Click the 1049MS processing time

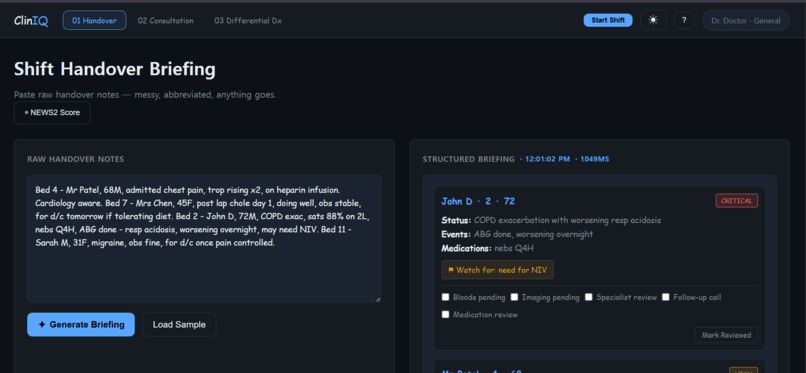595,159
